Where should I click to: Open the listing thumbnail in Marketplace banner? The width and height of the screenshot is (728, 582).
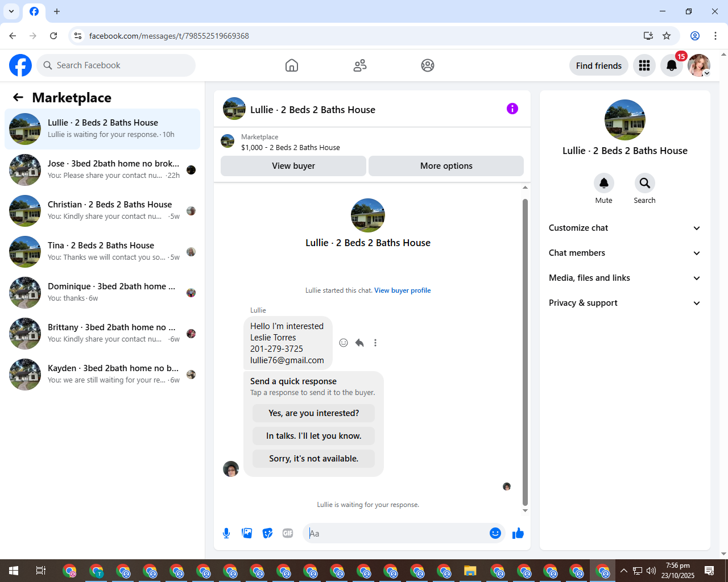227,141
